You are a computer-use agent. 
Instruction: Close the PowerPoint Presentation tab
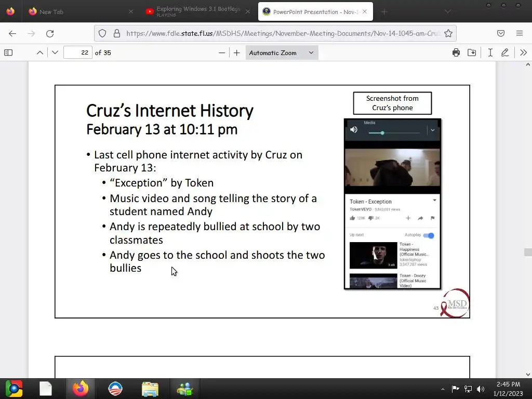click(365, 11)
